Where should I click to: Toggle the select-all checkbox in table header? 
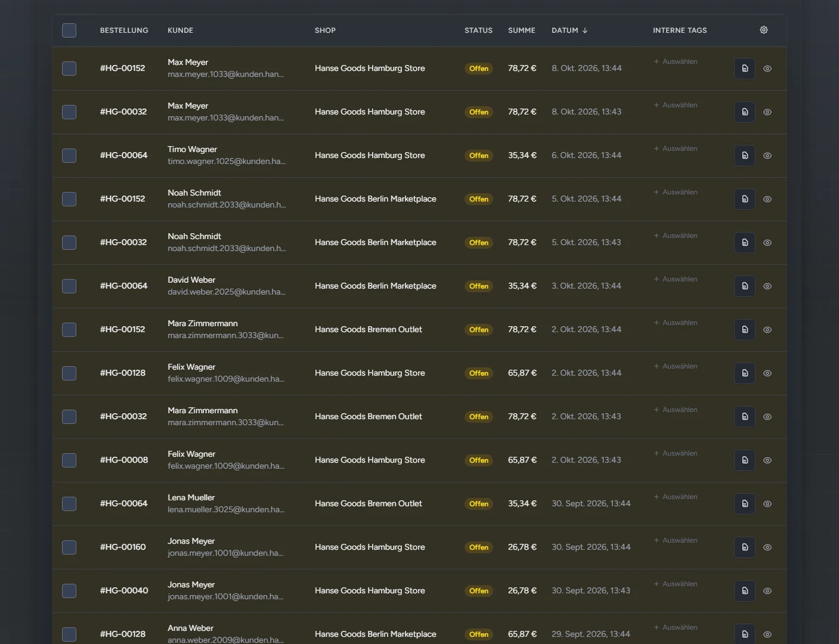(69, 30)
